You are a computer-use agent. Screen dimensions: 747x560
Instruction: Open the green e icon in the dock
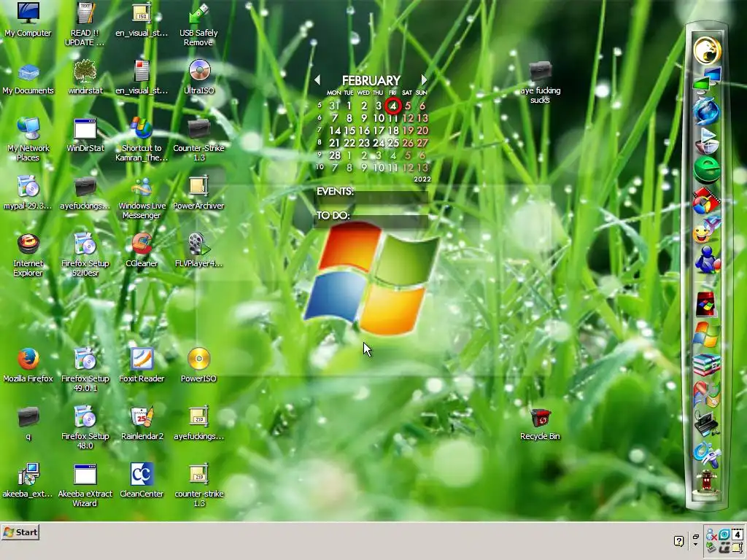tap(706, 170)
